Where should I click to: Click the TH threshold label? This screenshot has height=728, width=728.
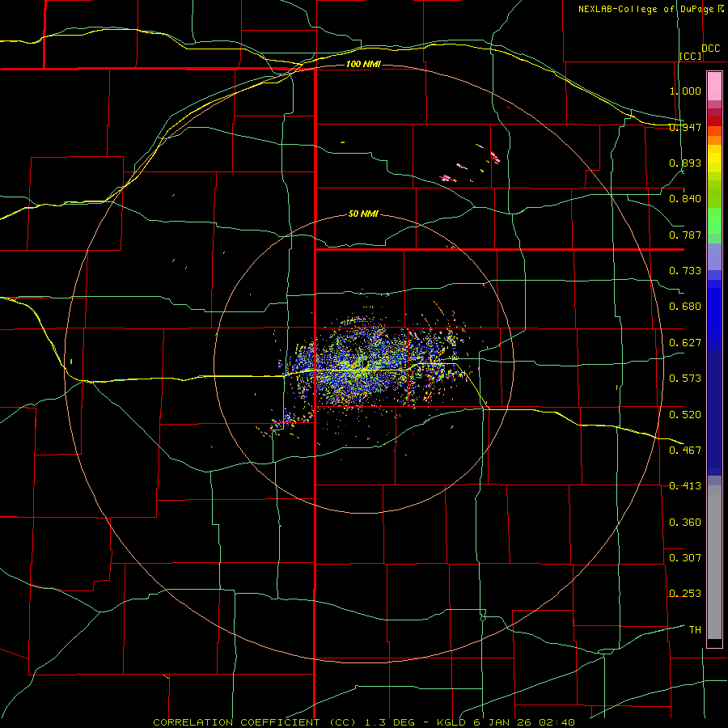coord(695,630)
